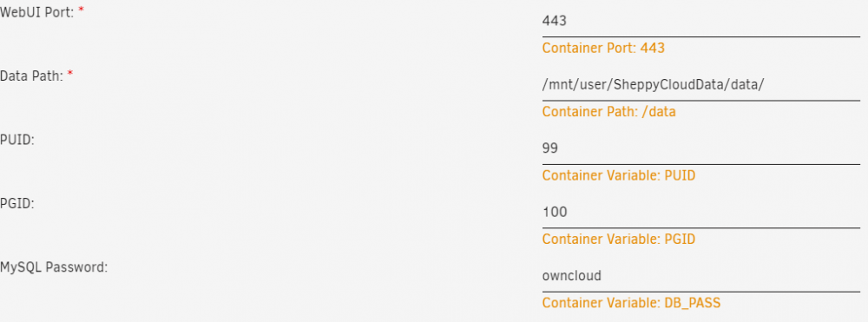
Task: Select the PUID value field
Action: pos(700,148)
